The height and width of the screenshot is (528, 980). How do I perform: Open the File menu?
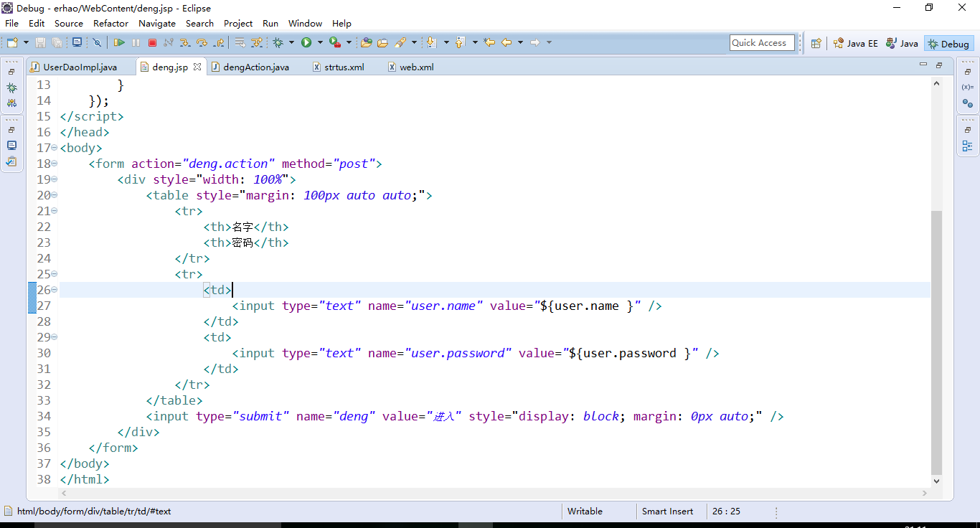(11, 23)
